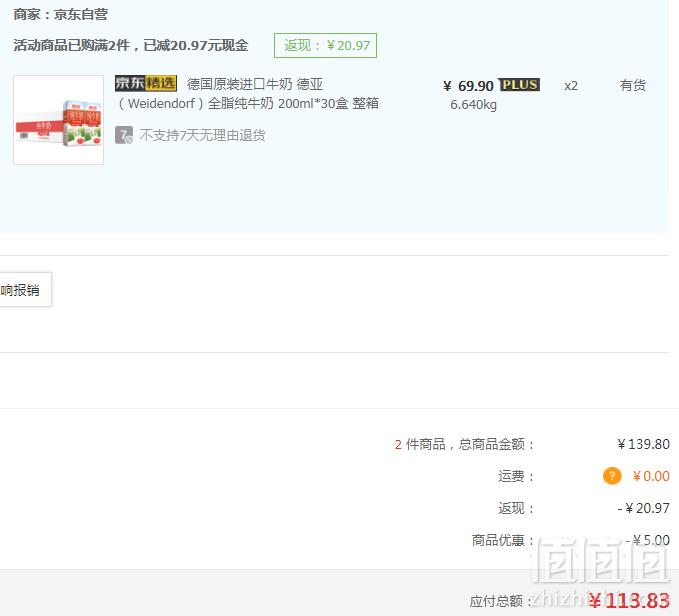The height and width of the screenshot is (616, 679).
Task: Click the ¥0.00 shipping fee value
Action: 651,476
